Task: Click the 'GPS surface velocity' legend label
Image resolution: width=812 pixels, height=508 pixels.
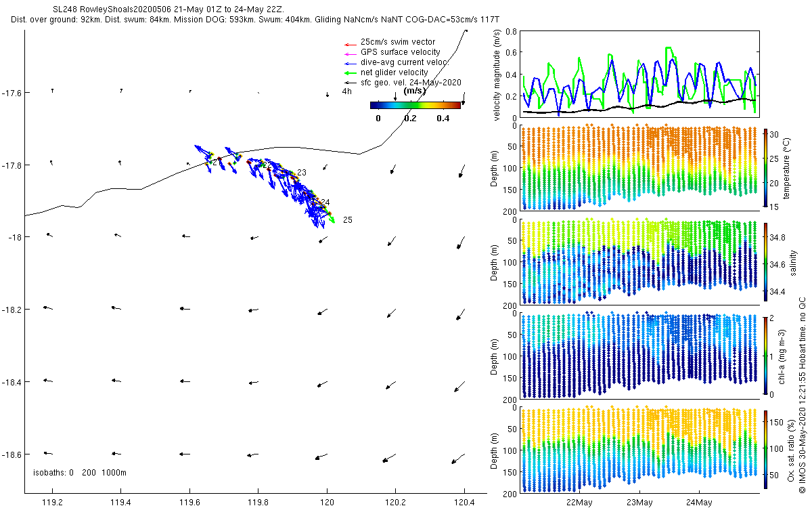Action: [x=401, y=52]
